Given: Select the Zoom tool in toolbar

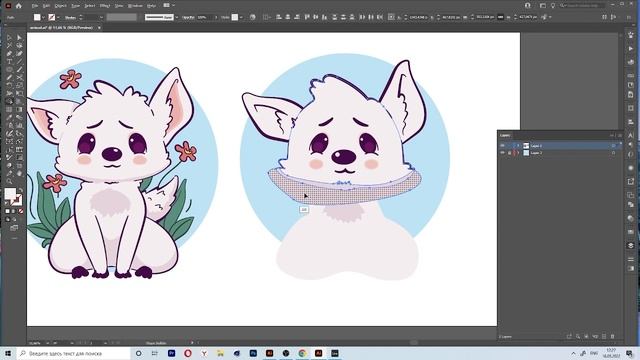Looking at the screenshot, I should (9, 181).
